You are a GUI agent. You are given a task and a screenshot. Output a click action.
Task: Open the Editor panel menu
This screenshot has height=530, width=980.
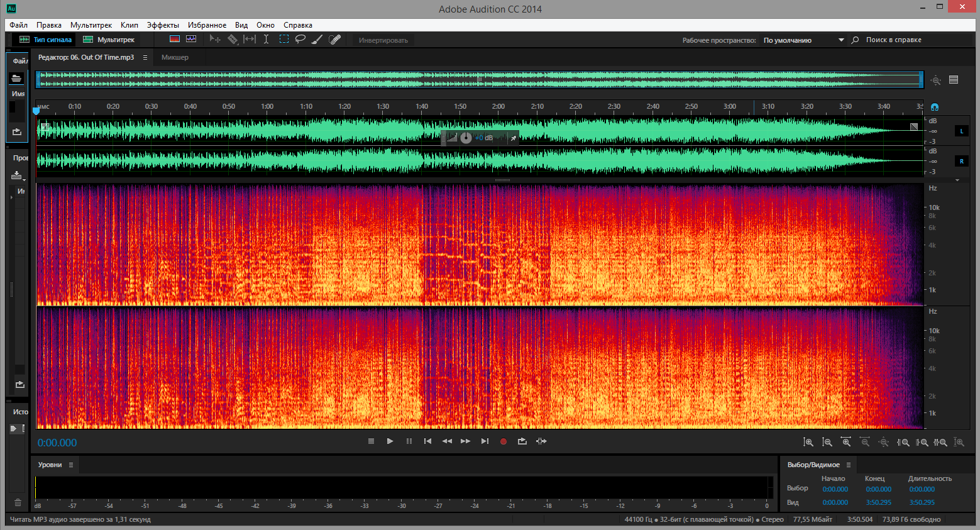145,57
